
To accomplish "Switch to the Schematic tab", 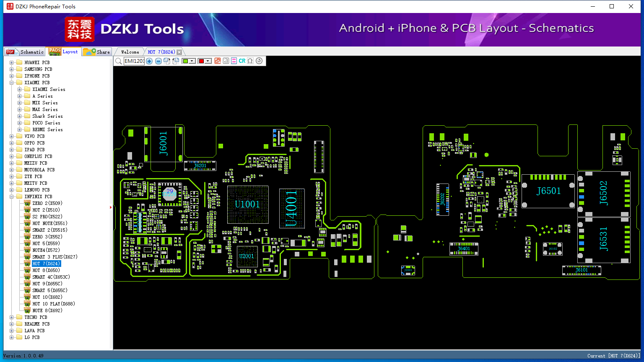I will (25, 52).
